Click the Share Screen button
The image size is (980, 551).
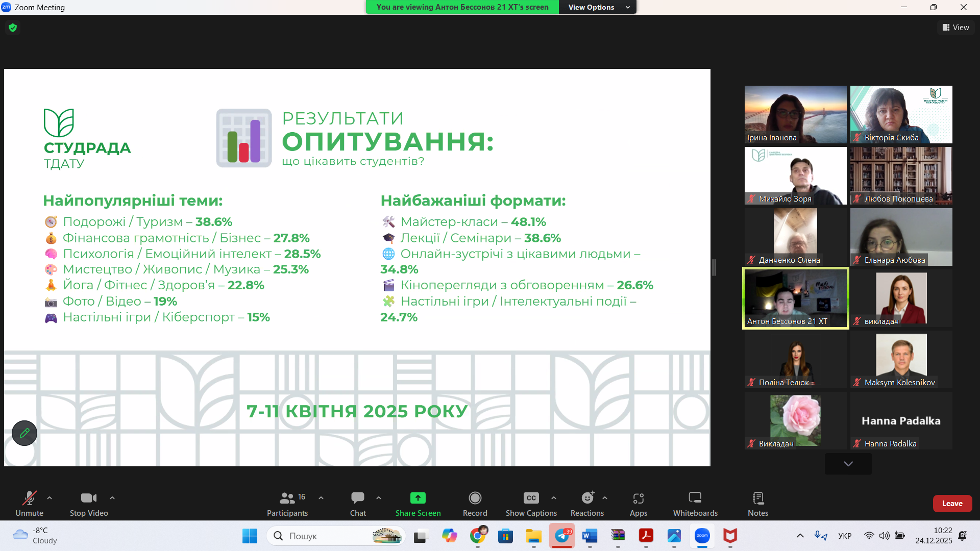[418, 503]
